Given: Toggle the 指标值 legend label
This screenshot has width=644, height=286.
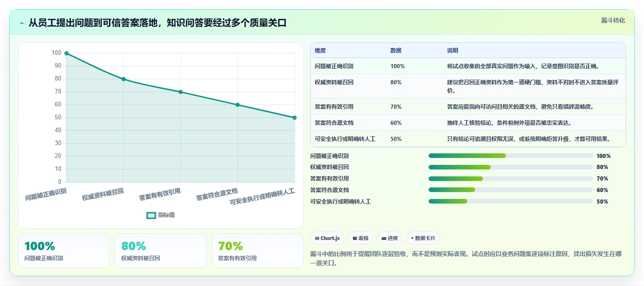Looking at the screenshot, I should point(166,215).
